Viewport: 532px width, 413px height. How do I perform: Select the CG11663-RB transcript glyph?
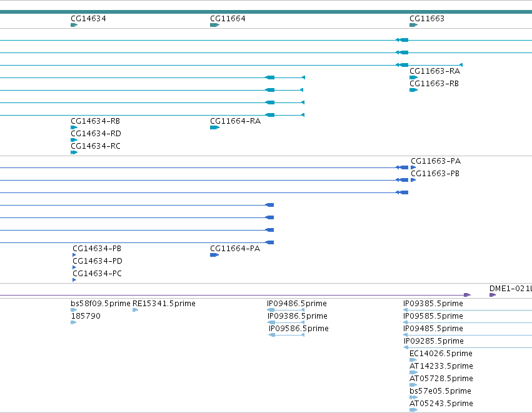(x=413, y=90)
